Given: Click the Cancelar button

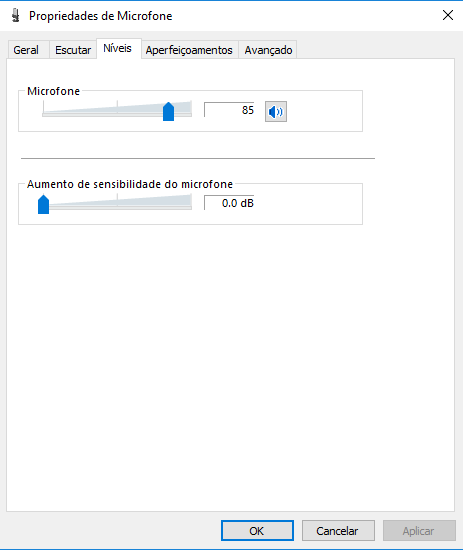Looking at the screenshot, I should [338, 530].
